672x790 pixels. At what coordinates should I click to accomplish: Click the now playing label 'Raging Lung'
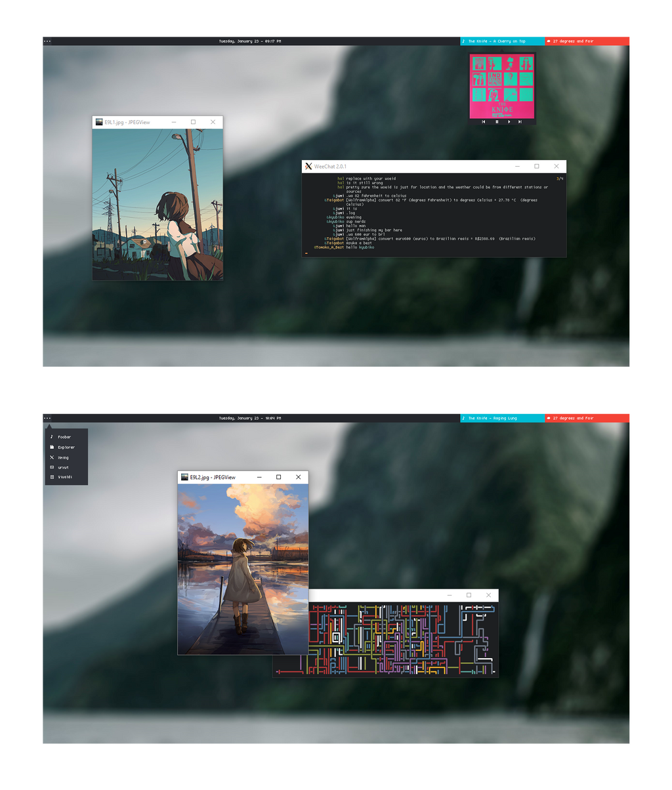[x=507, y=418]
